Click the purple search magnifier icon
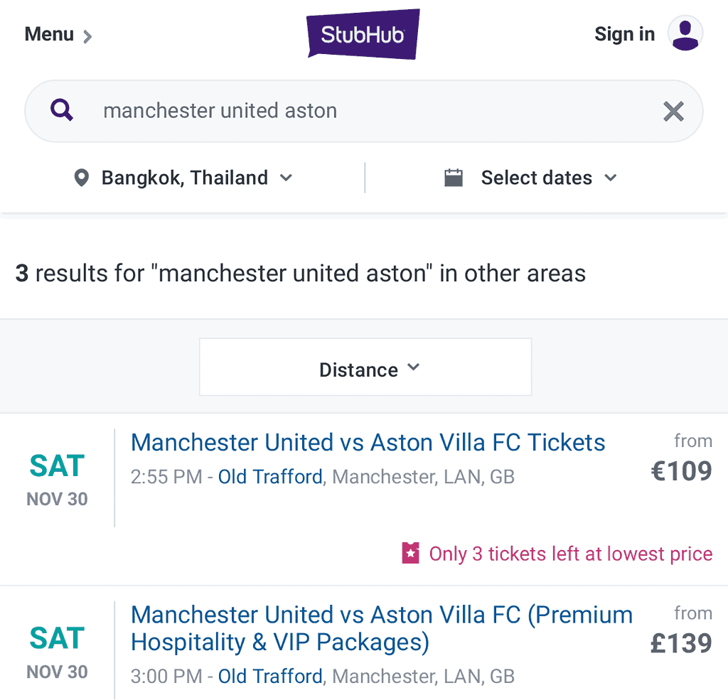This screenshot has width=728, height=700. [62, 110]
